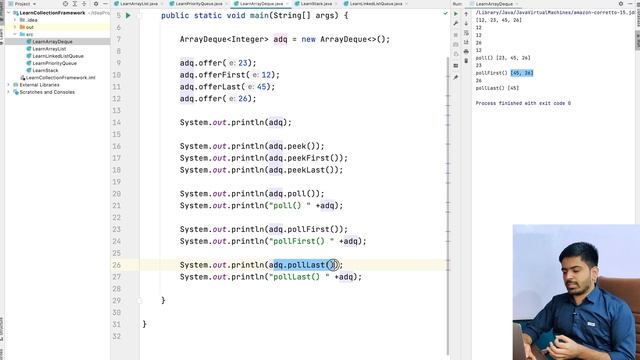Screen dimensions: 640x360
Task: Stop the running process
Action: click(x=456, y=35)
